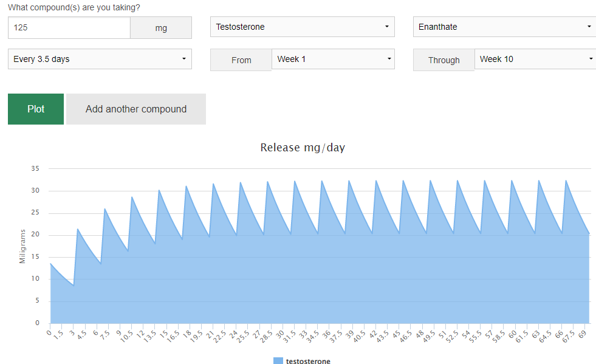
Task: Click Add another compound button
Action: [x=136, y=109]
